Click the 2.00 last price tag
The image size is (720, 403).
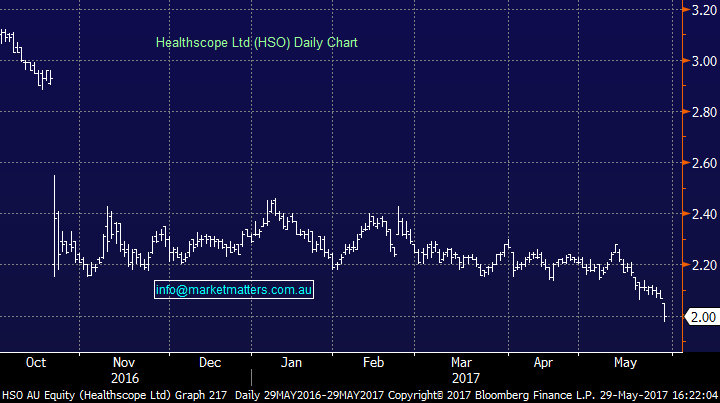tap(702, 317)
